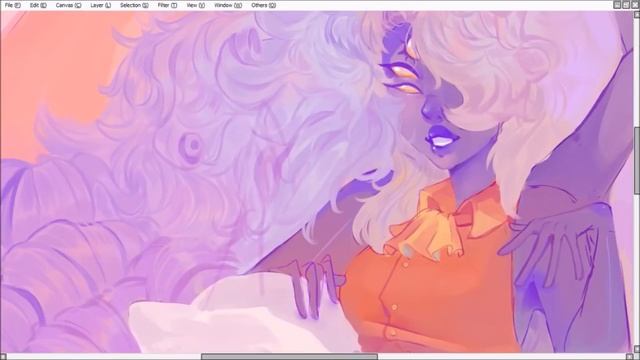The image size is (640, 360).
Task: Open the View menu
Action: pos(196,5)
